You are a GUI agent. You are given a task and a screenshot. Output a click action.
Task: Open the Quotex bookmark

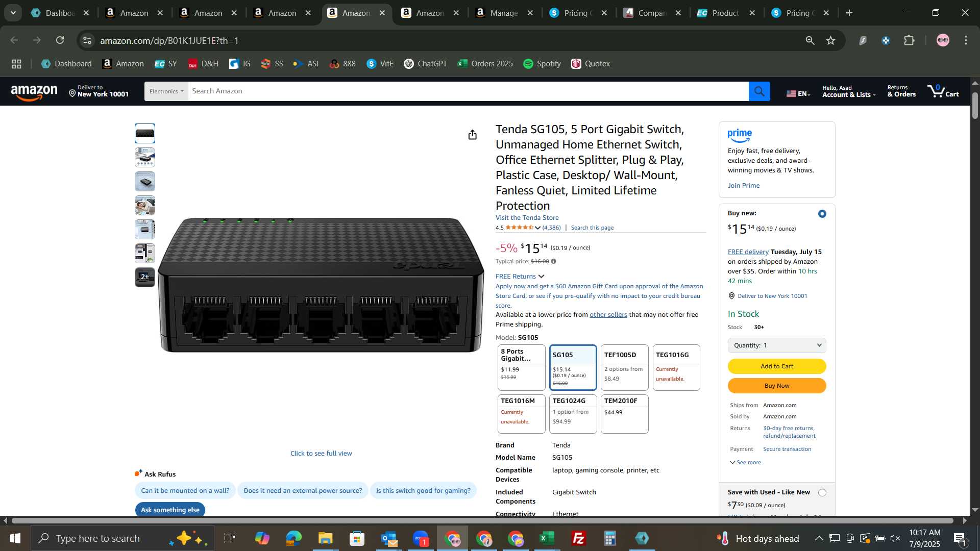click(591, 64)
